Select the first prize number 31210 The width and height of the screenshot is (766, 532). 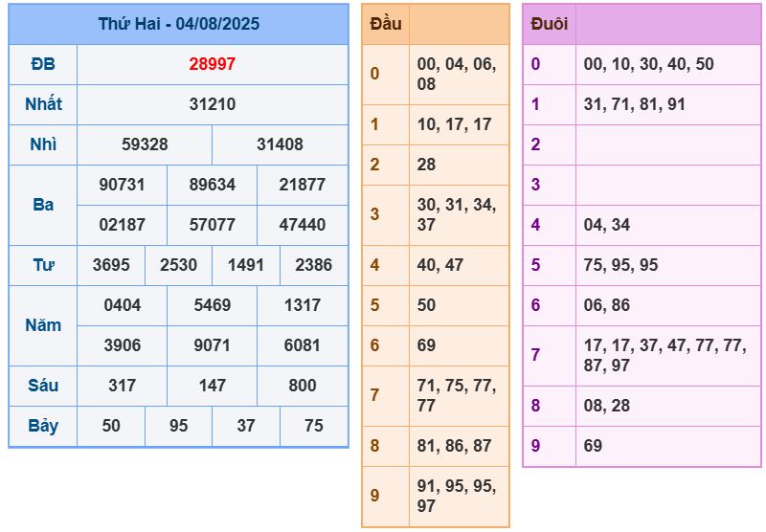(x=212, y=104)
